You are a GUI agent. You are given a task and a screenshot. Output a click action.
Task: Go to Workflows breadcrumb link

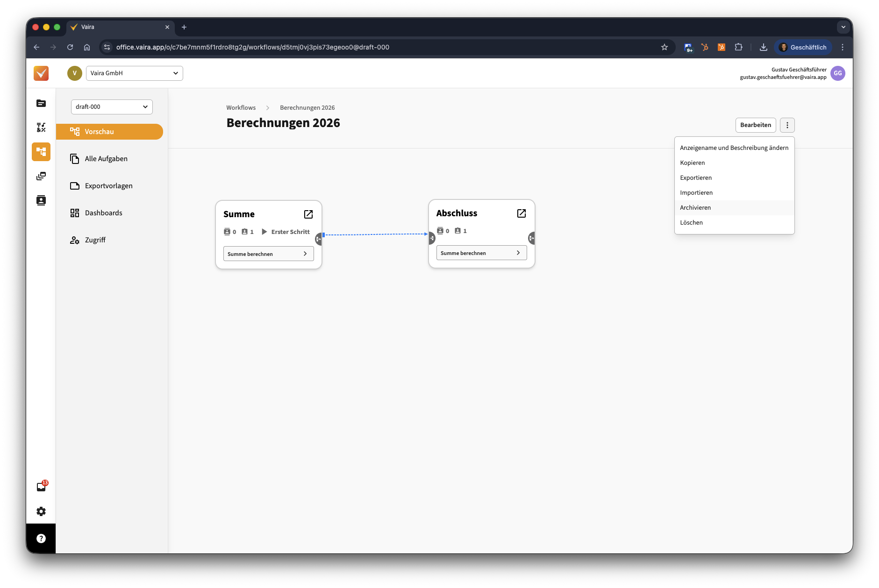241,108
